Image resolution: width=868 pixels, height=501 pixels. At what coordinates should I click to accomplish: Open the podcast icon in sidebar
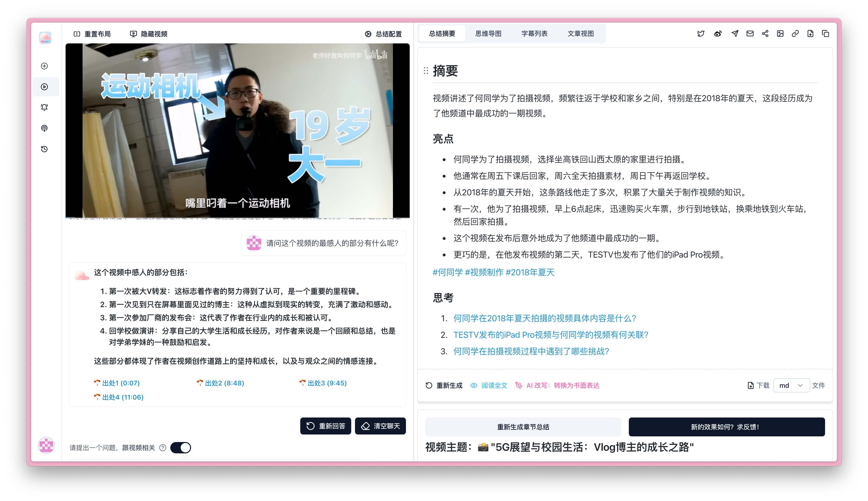[44, 128]
